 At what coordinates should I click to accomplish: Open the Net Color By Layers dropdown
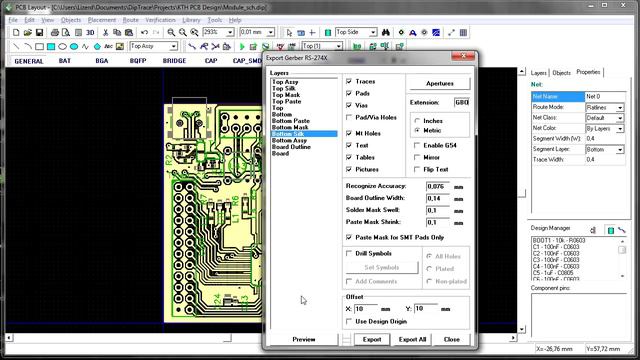point(620,129)
